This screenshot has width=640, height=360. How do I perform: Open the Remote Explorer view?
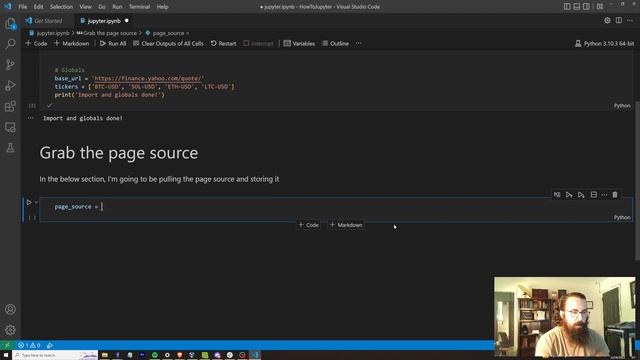click(10, 127)
